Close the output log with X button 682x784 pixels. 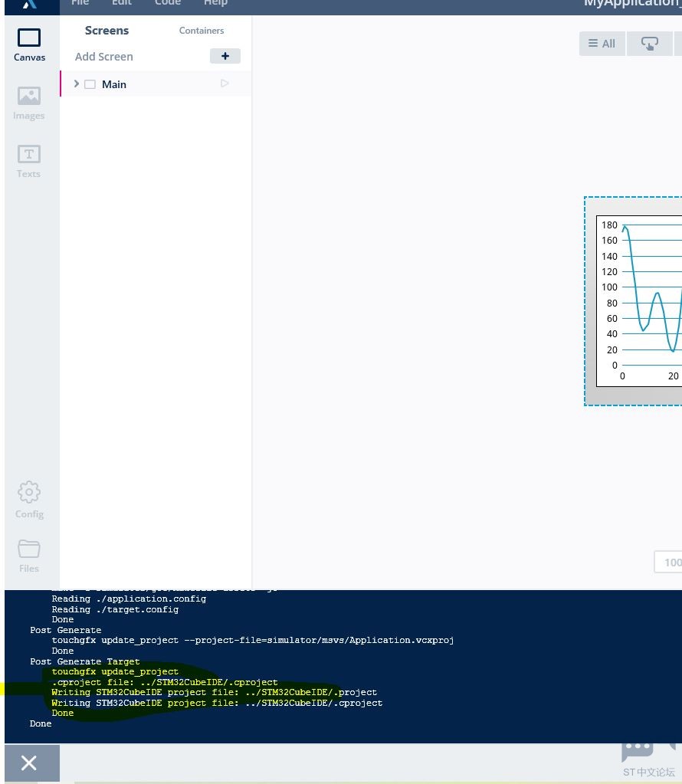point(29,763)
